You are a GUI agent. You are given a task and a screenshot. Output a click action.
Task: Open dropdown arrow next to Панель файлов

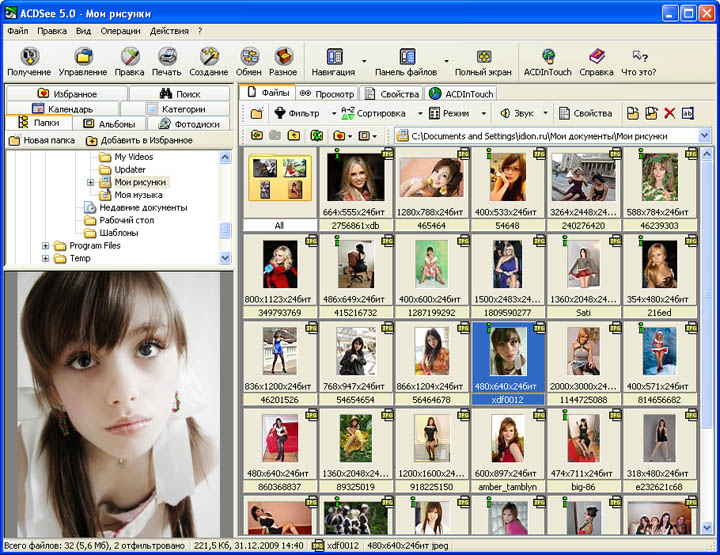click(x=446, y=61)
